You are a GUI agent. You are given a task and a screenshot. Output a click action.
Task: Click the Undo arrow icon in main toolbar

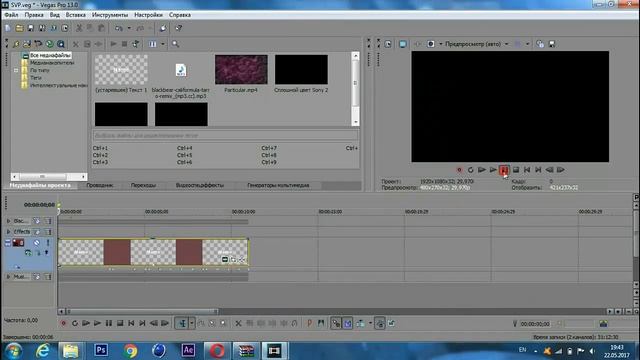pyautogui.click(x=119, y=28)
